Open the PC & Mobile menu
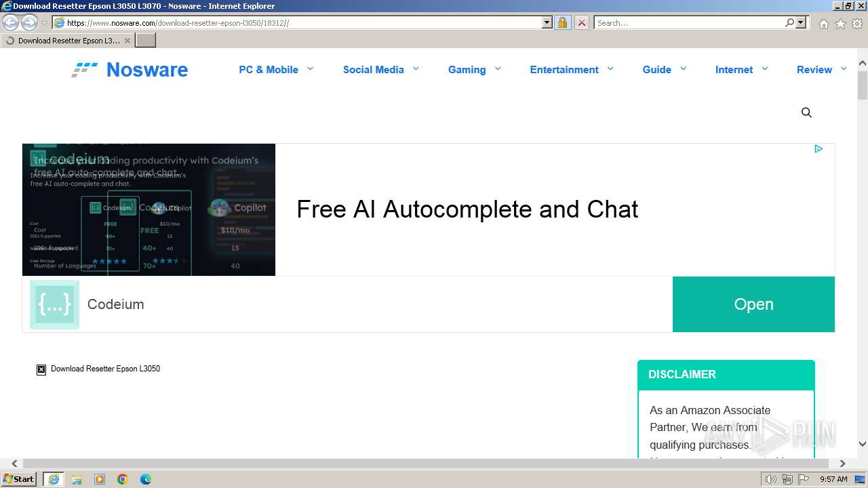This screenshot has width=868, height=488. click(269, 69)
